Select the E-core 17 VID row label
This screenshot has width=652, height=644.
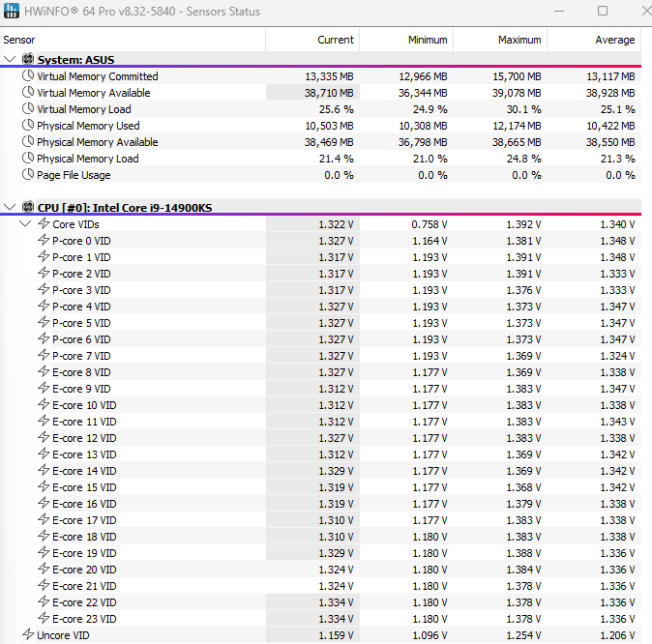point(84,520)
